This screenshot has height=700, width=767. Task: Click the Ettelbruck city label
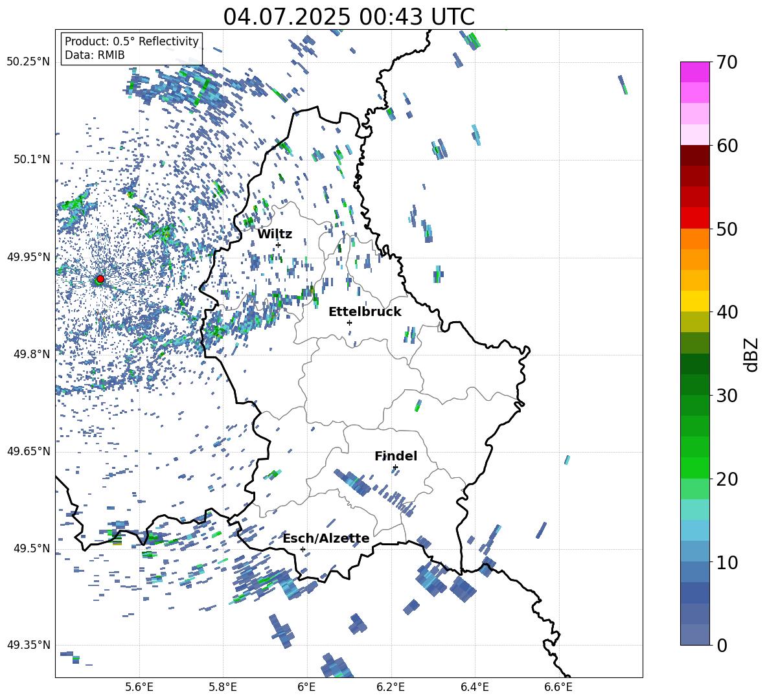click(x=365, y=312)
